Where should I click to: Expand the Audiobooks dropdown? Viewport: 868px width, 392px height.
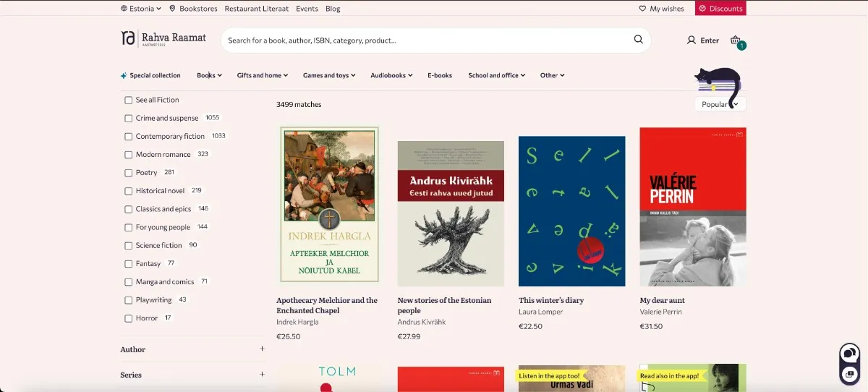point(391,75)
